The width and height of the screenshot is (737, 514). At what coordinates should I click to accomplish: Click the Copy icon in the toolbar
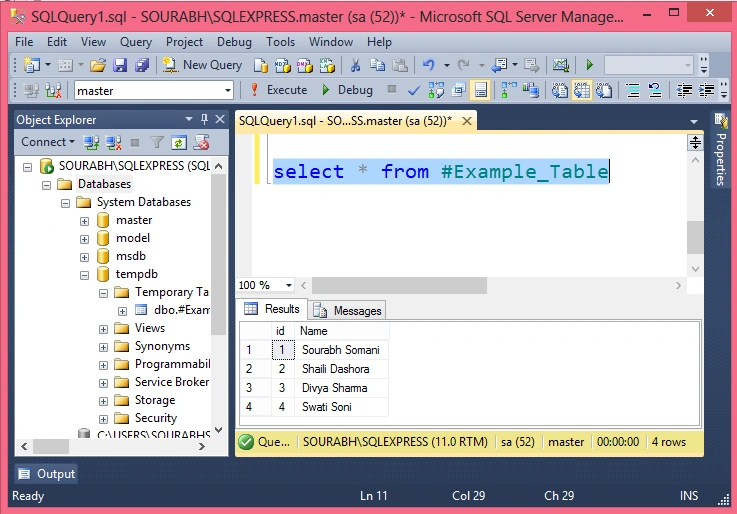point(377,65)
